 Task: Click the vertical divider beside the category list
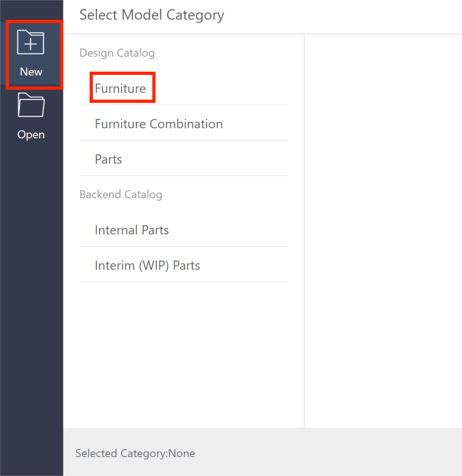(x=304, y=231)
